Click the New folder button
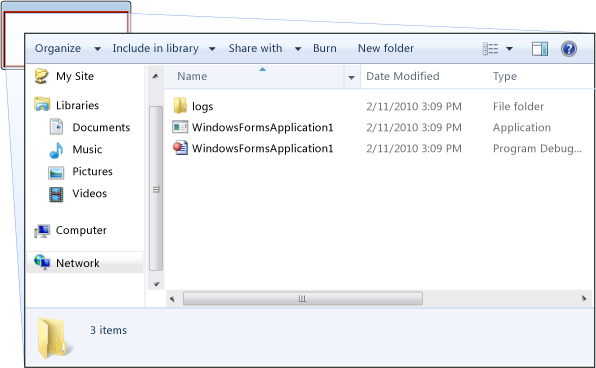The height and width of the screenshot is (368, 596). coord(386,48)
